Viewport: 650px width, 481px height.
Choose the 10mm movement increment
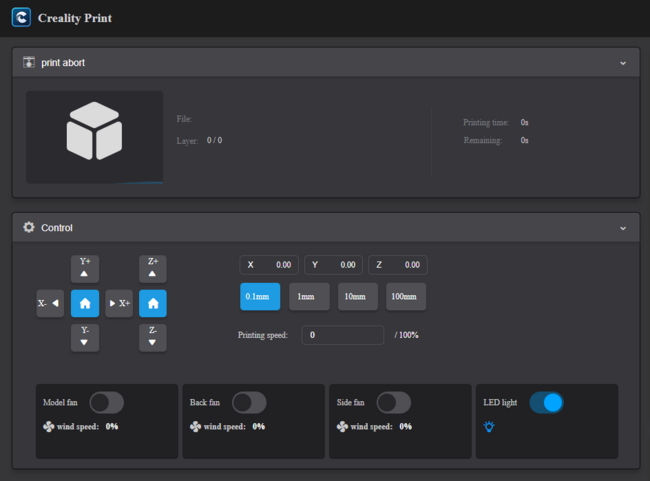click(x=358, y=297)
